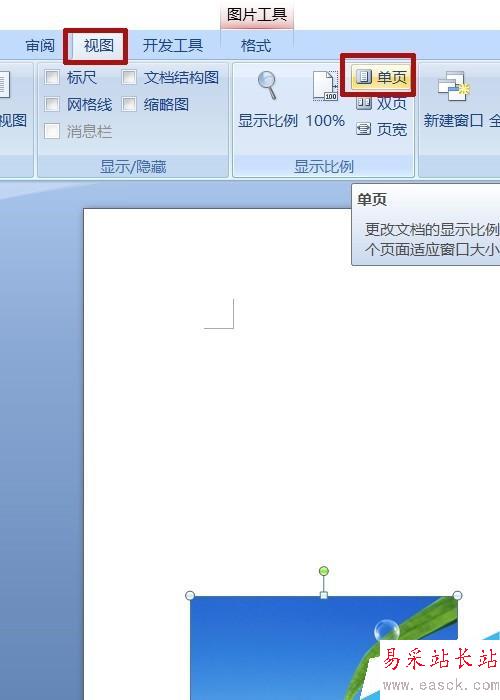Click the disabled 消息栏 checkbox
Screen dimensions: 500x700
click(x=52, y=131)
